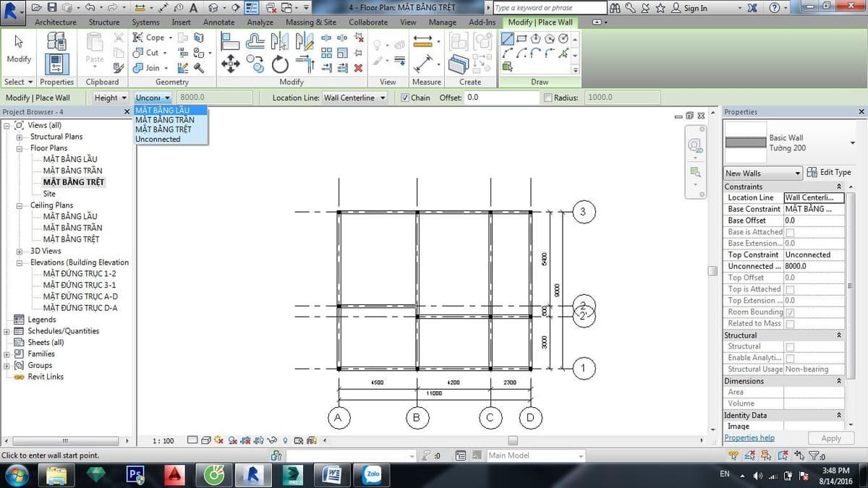Click the drawing area horizontal scrollbar thumb
The width and height of the screenshot is (868, 488).
(513, 440)
